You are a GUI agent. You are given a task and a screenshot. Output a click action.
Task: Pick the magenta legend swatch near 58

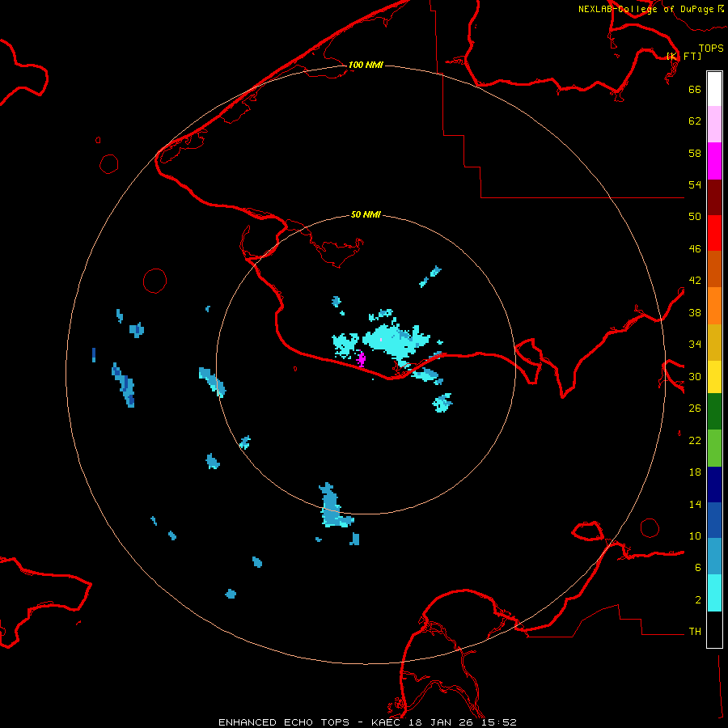[x=714, y=161]
